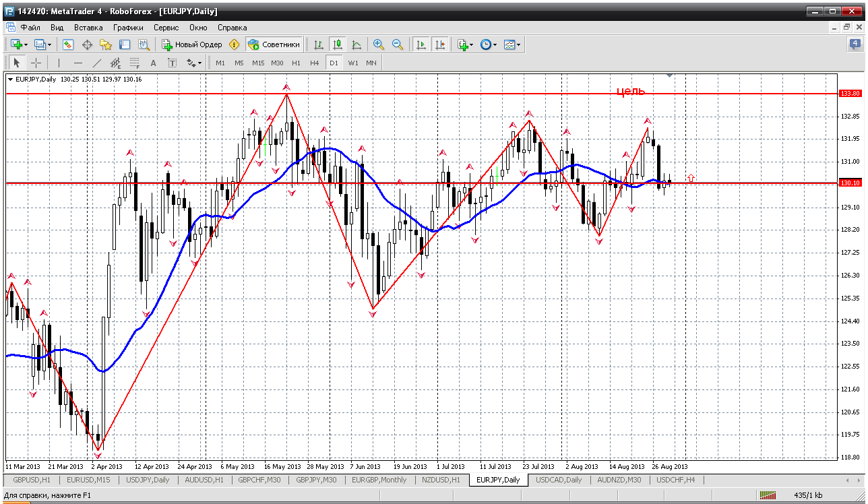Toggle the Auto Scroll chart button

(421, 44)
